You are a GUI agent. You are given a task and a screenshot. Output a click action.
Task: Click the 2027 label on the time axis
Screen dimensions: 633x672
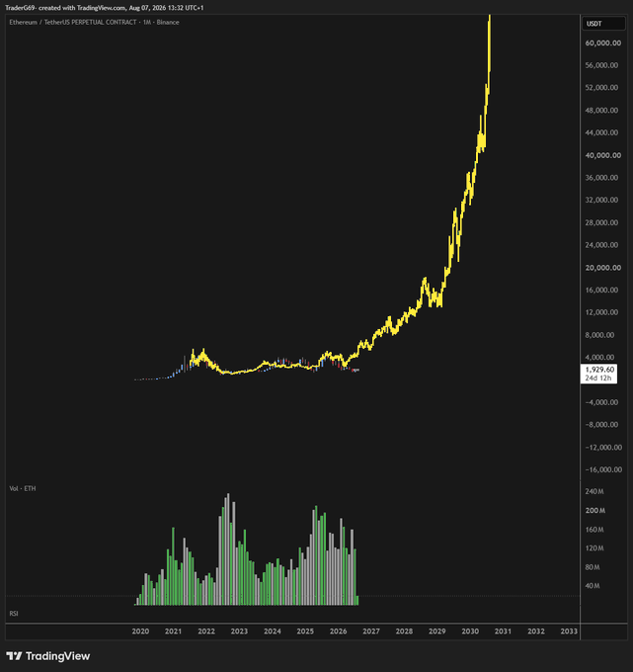point(371,631)
